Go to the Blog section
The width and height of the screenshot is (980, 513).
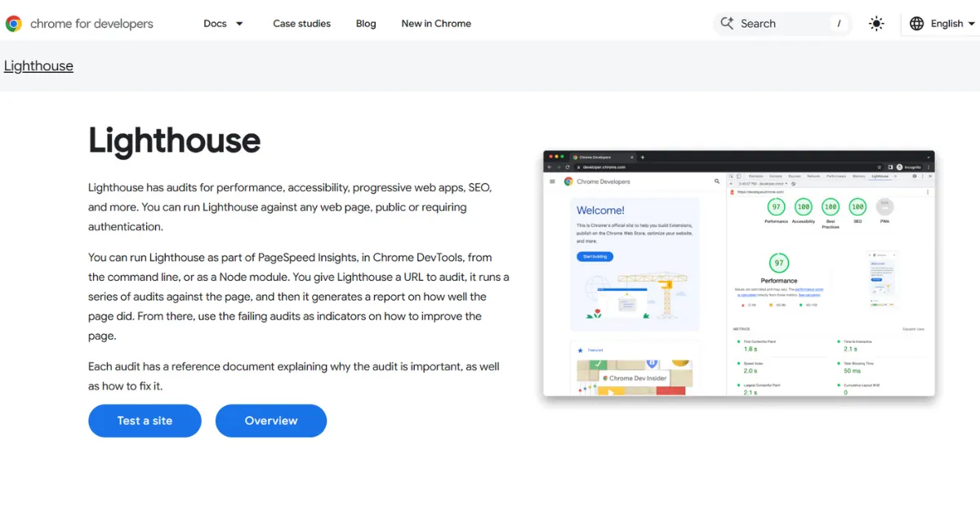[x=366, y=24]
